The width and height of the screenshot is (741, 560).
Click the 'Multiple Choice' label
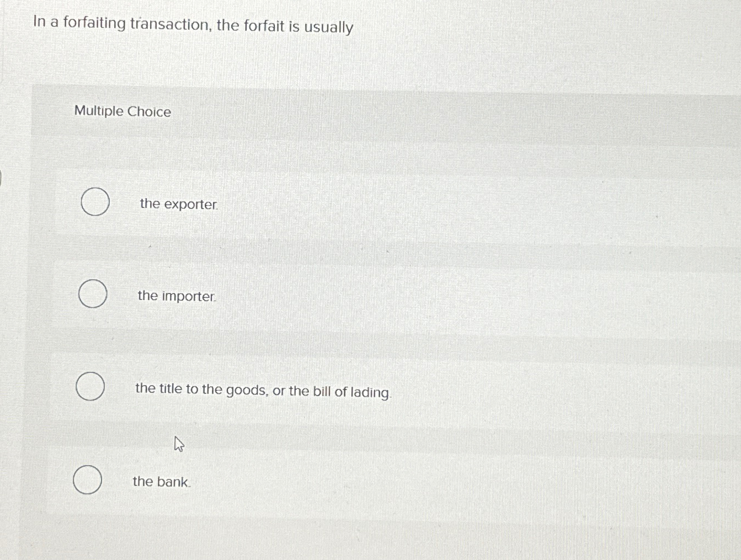pyautogui.click(x=122, y=111)
